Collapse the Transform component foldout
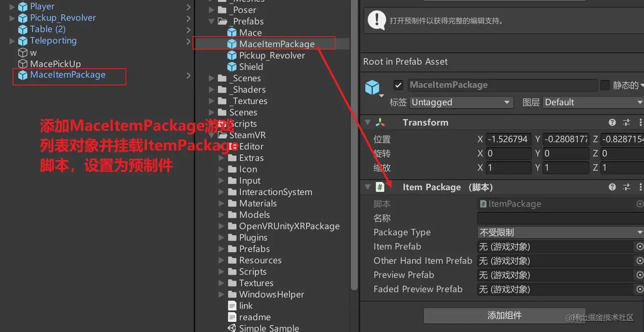Image resolution: width=644 pixels, height=332 pixels. (x=368, y=123)
